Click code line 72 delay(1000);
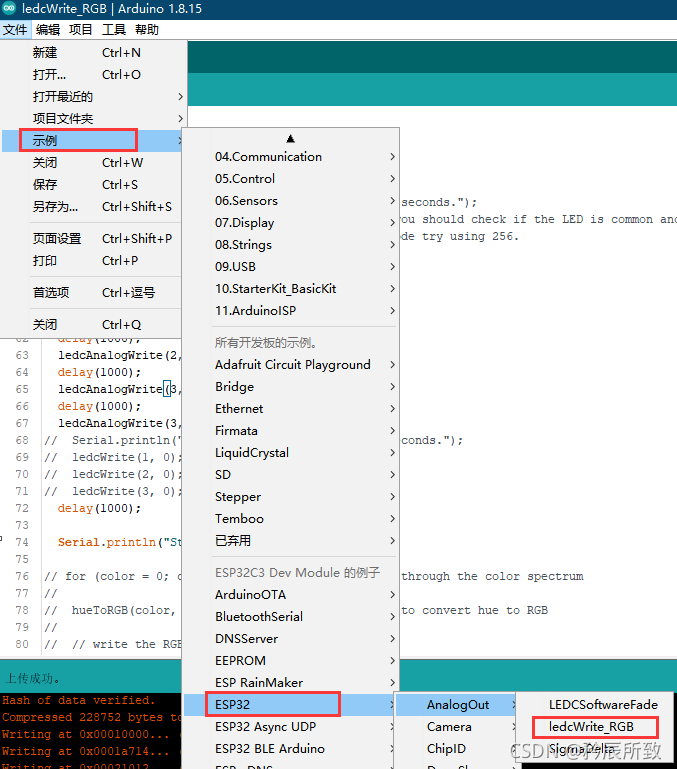The height and width of the screenshot is (769, 677). tap(99, 508)
